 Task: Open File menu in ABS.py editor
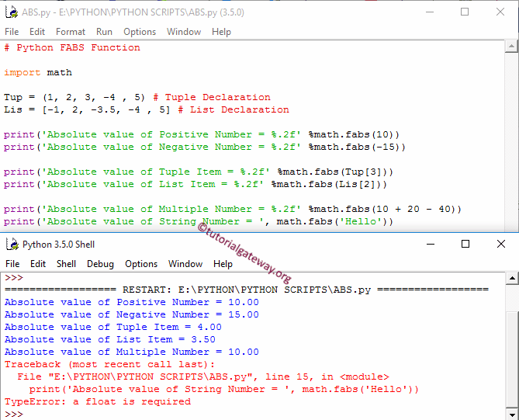coord(12,32)
